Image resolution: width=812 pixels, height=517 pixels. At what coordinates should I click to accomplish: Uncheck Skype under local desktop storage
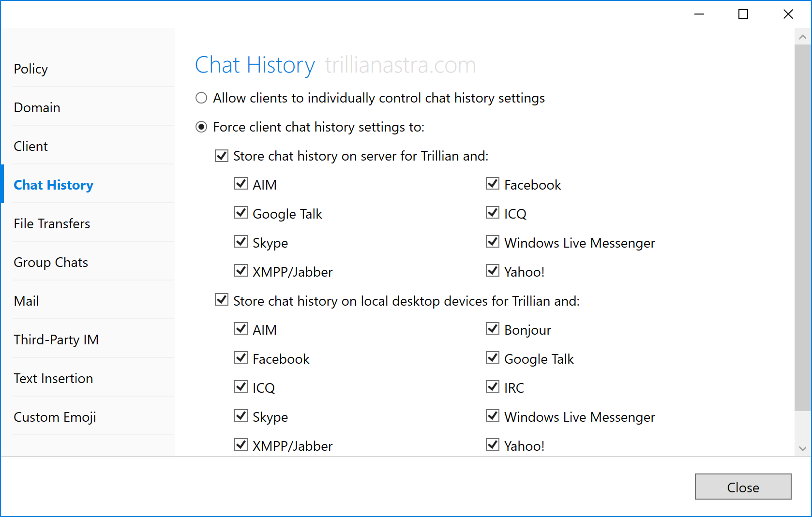(x=241, y=416)
